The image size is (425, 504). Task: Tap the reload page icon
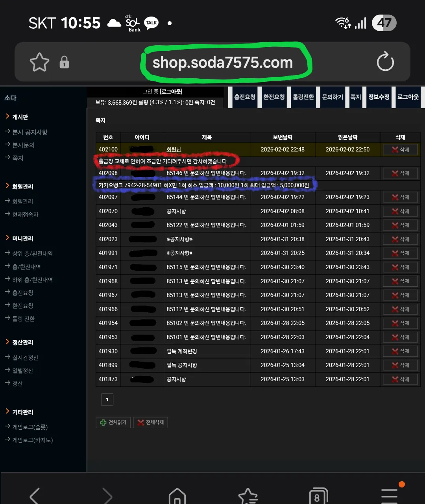(385, 62)
